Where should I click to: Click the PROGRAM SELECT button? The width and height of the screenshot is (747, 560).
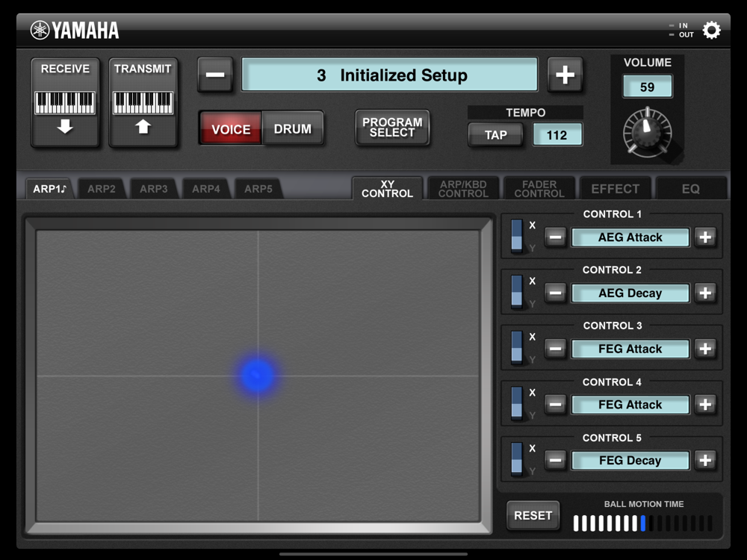(393, 128)
